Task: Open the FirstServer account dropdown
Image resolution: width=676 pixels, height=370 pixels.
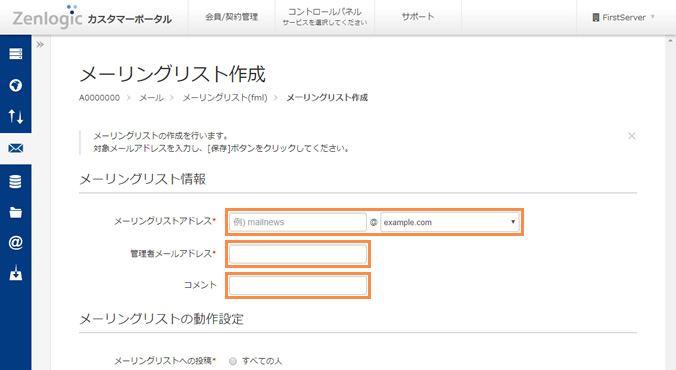Action: click(x=623, y=17)
